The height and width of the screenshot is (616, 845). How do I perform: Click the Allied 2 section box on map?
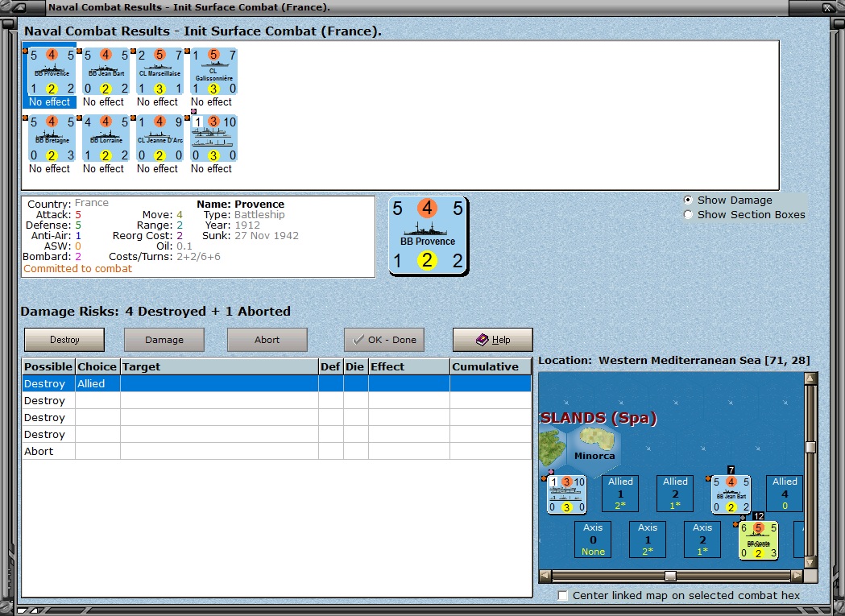point(675,494)
